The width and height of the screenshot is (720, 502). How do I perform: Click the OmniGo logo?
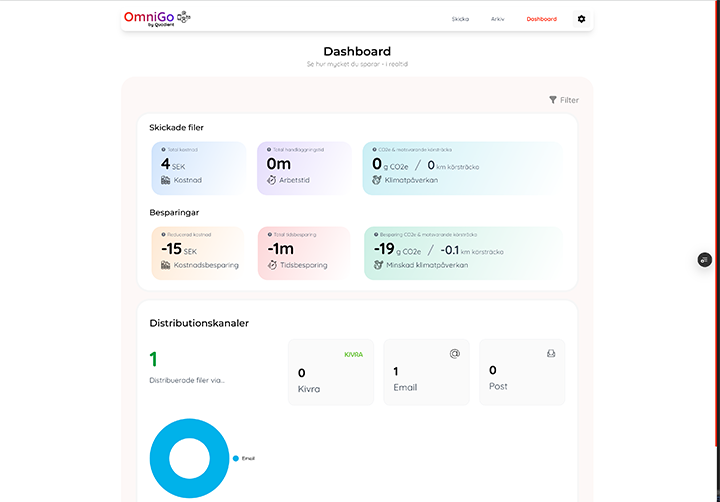pos(156,18)
